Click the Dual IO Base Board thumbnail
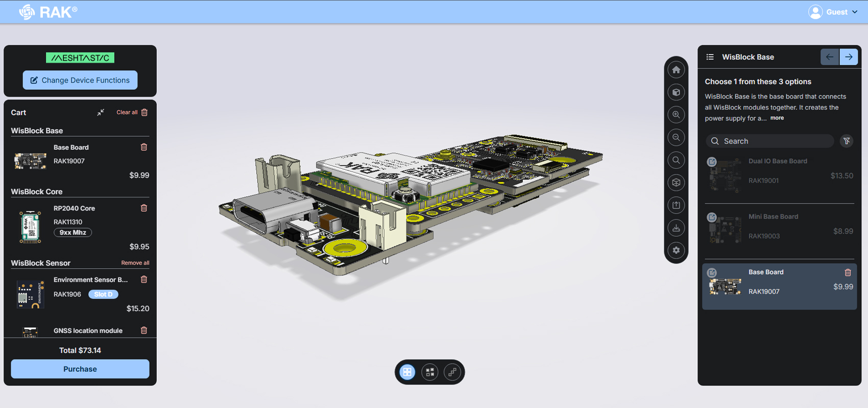This screenshot has height=408, width=868. [x=726, y=175]
